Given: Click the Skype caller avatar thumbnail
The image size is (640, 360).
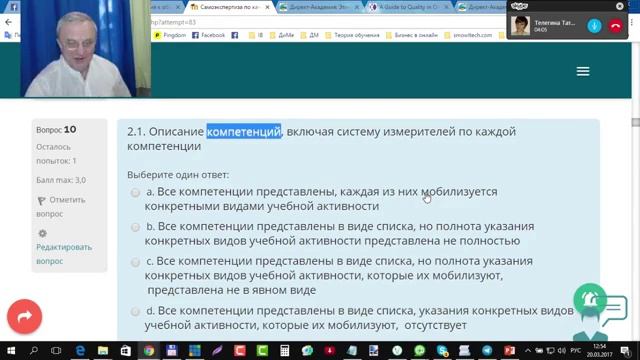Looking at the screenshot, I should [520, 26].
